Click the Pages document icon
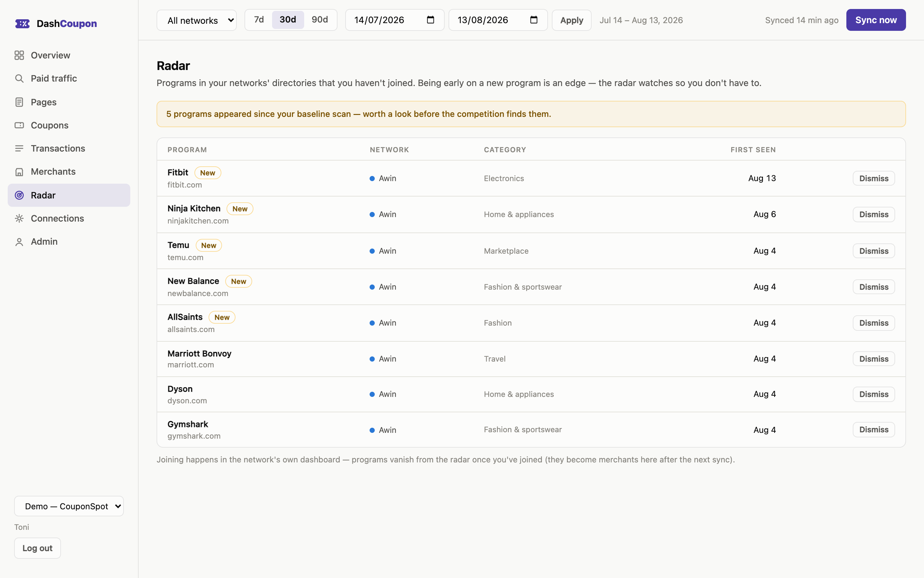 pyautogui.click(x=19, y=102)
